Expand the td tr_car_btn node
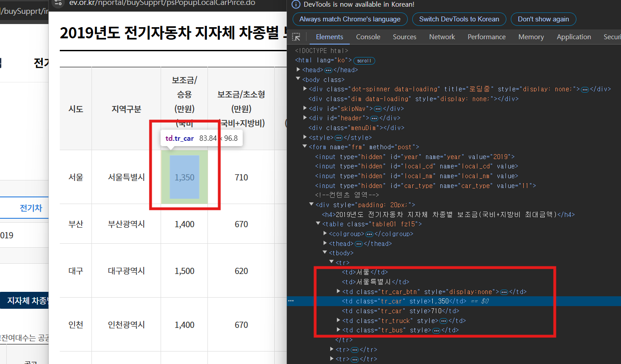Image resolution: width=621 pixels, height=364 pixels. (x=339, y=291)
